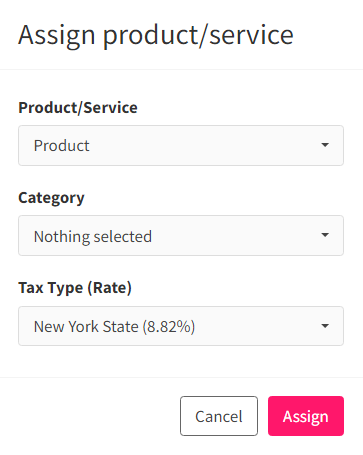Select the 'Nothing selected' placeholder text

tap(93, 237)
